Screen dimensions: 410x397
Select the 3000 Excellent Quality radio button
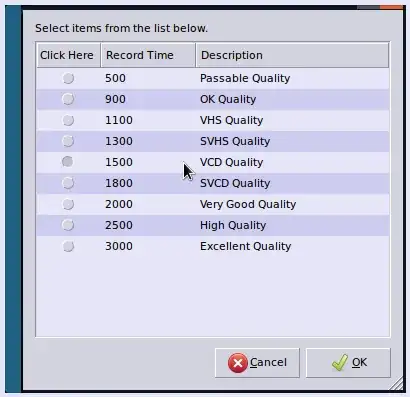pyautogui.click(x=68, y=246)
